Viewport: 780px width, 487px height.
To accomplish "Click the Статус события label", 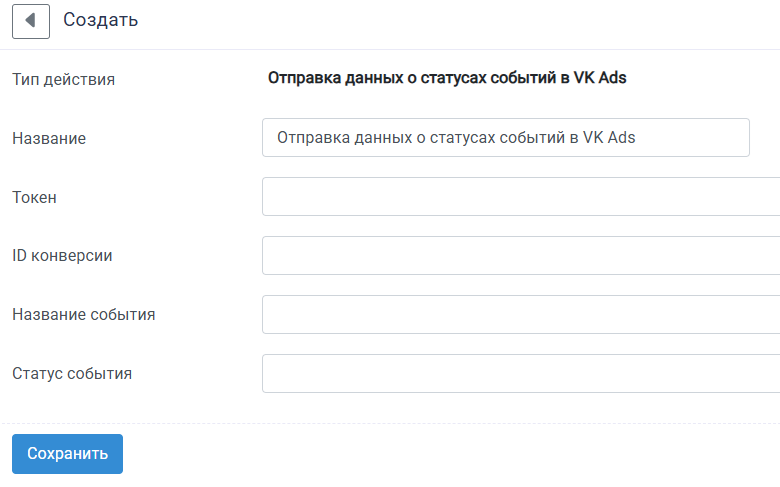I will coord(72,374).
